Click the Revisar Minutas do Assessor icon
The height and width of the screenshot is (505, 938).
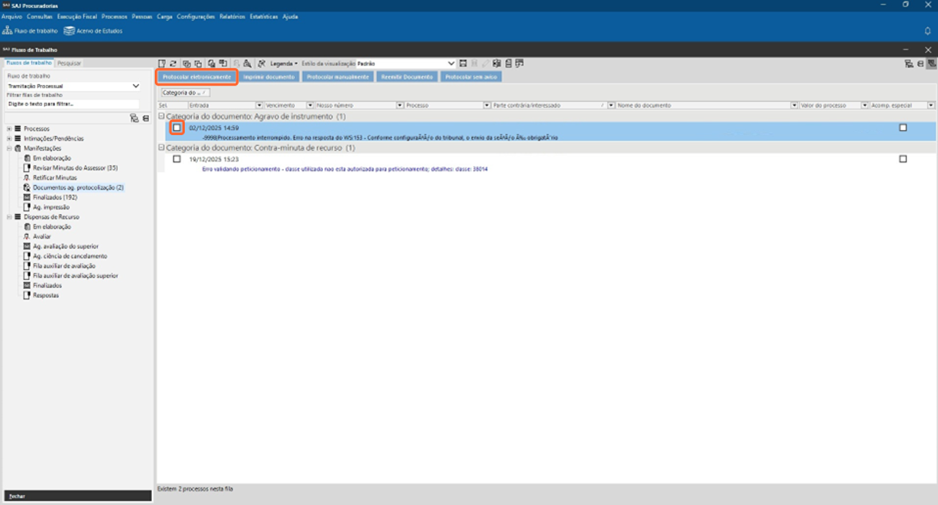point(27,168)
